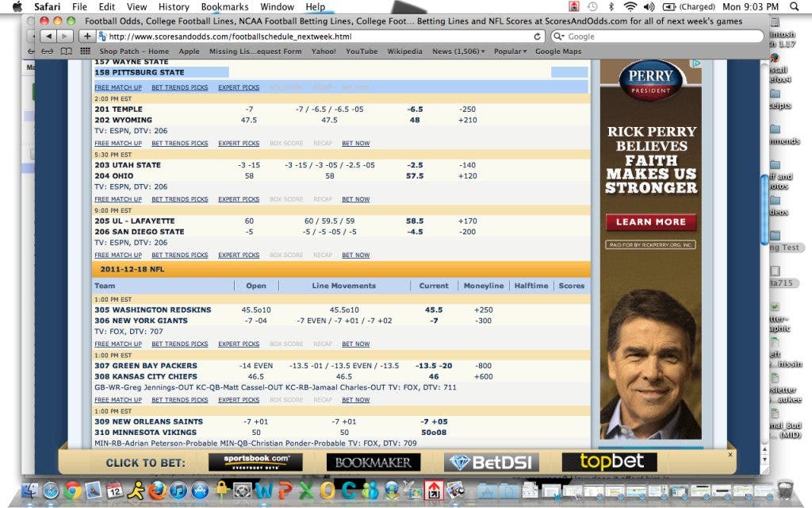This screenshot has width=812, height=508.
Task: Expand the Popular bookmarks dropdown
Action: pos(510,52)
